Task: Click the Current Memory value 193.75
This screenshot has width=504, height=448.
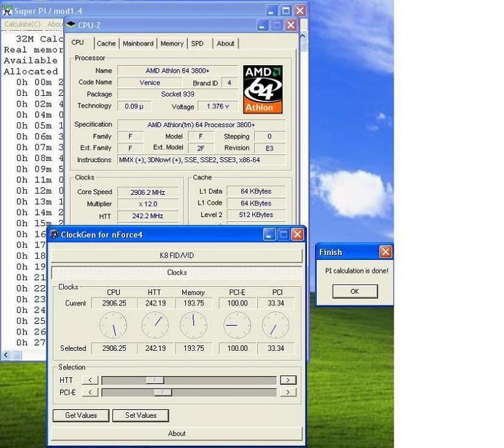Action: click(x=194, y=303)
